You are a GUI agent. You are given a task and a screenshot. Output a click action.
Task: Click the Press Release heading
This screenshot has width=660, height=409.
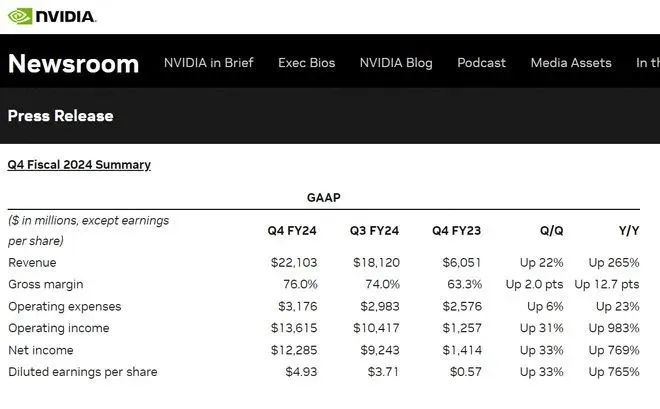coord(61,116)
